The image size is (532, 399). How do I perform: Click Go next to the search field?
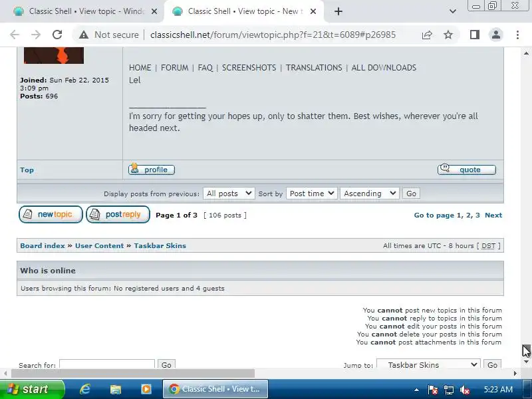166,364
